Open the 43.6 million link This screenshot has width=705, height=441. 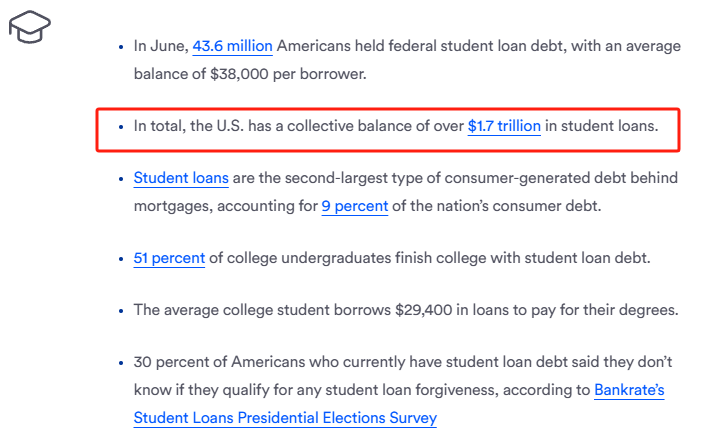(232, 46)
